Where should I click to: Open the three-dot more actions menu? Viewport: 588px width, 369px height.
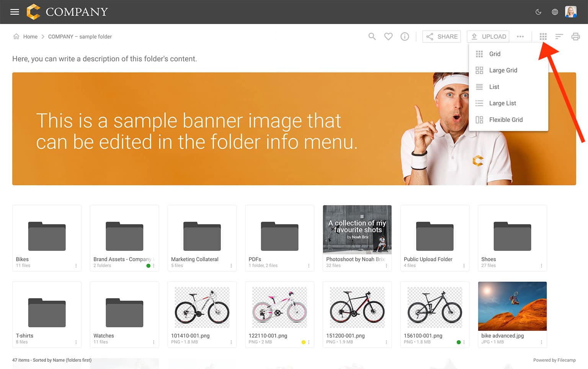click(520, 36)
